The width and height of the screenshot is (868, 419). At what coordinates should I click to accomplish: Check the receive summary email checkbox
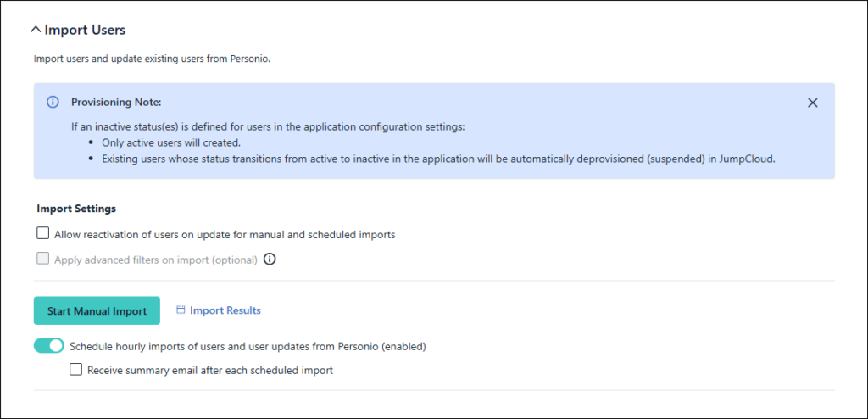pyautogui.click(x=76, y=370)
